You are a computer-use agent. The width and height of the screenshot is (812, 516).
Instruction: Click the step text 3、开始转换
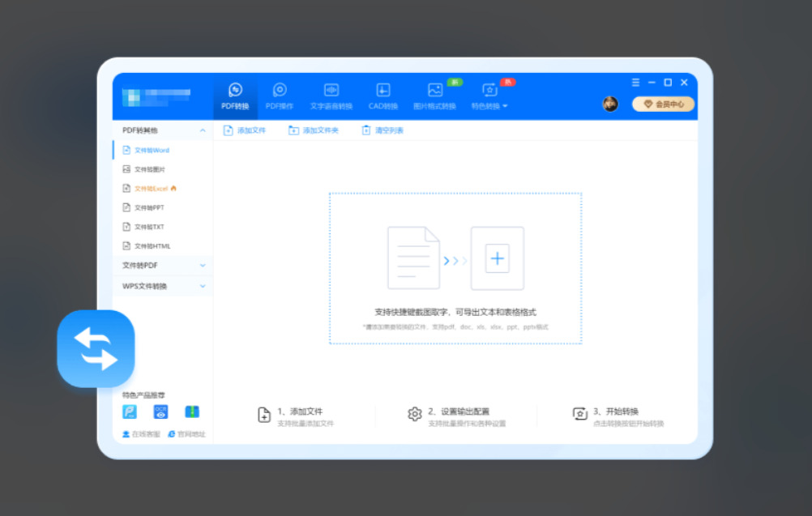[x=616, y=412]
